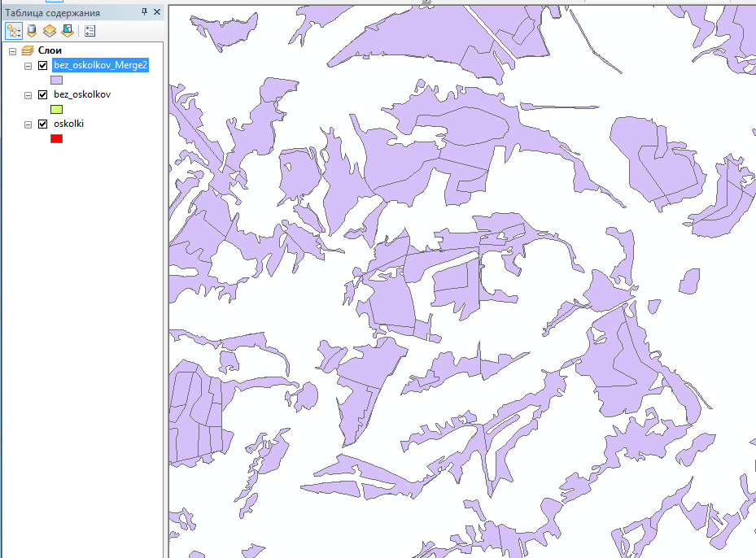
Task: Close the Таблица содержания panel
Action: [157, 12]
